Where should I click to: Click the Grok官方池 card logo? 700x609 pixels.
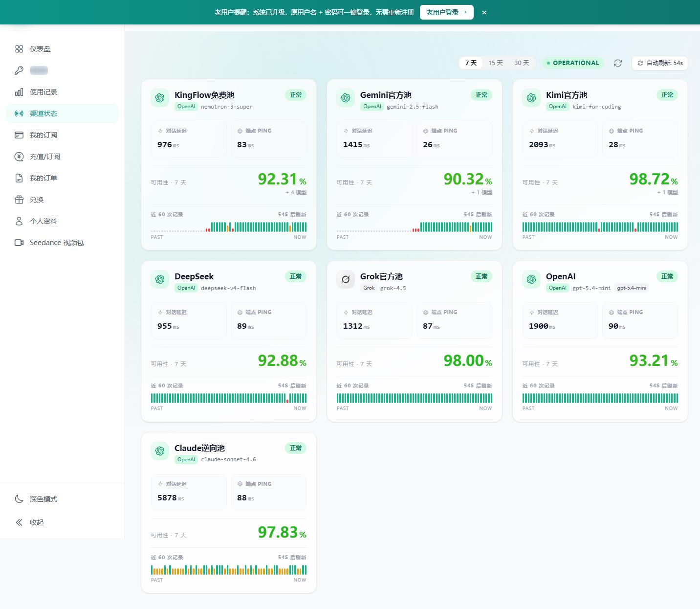point(346,279)
